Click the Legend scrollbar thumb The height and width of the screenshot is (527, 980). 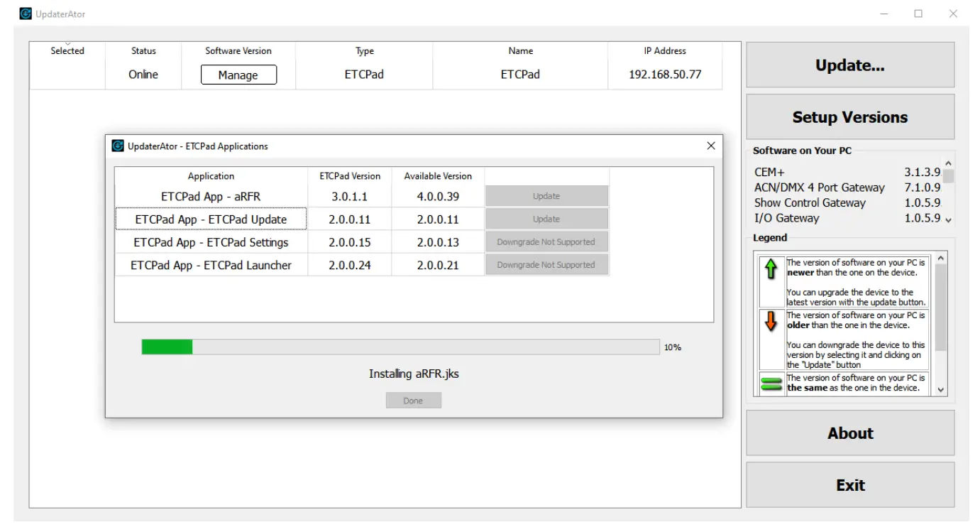(x=941, y=308)
